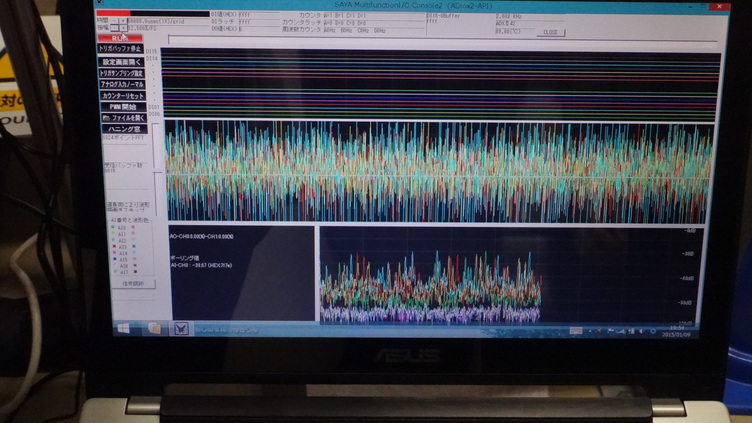This screenshot has height=423, width=752.
Task: Open the Windows Start button
Action: pyautogui.click(x=123, y=328)
